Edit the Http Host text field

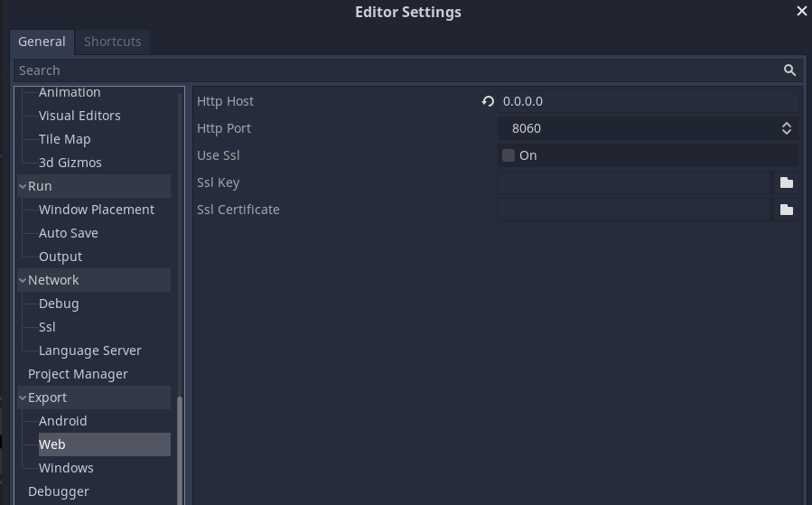[x=649, y=101]
